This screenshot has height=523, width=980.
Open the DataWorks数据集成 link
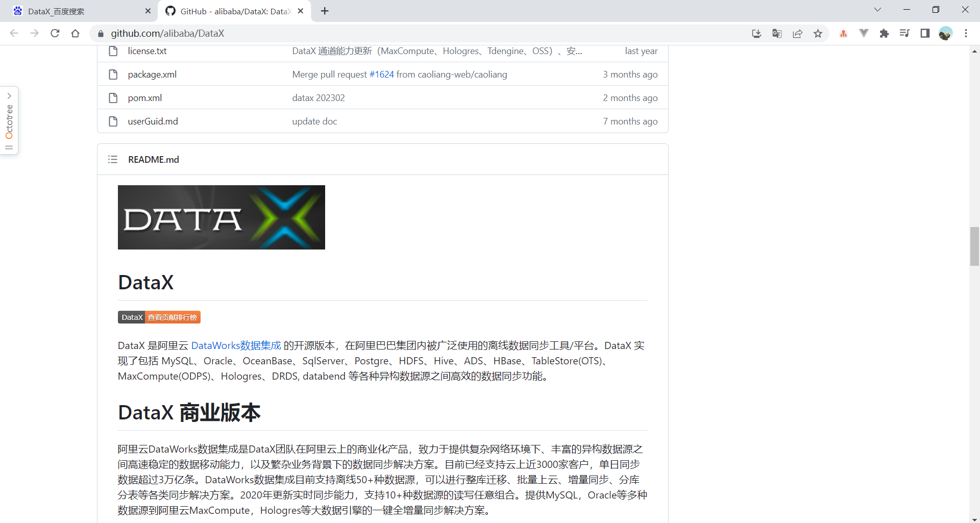tap(236, 345)
